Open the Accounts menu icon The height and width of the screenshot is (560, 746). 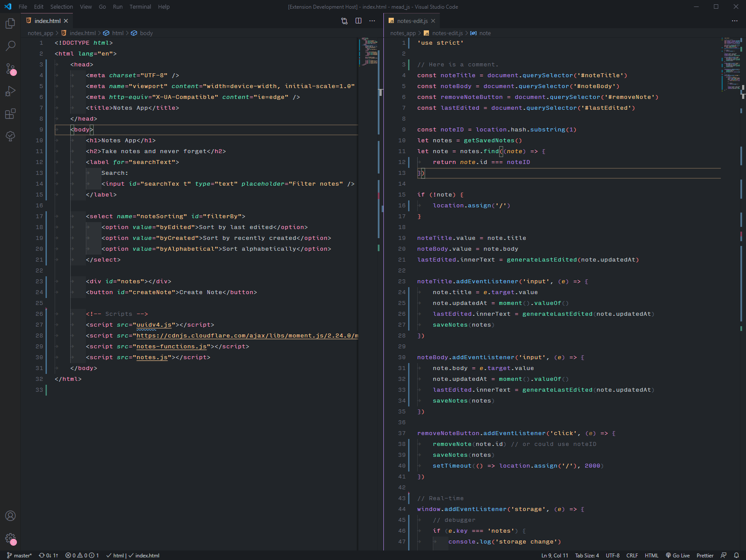(10, 516)
